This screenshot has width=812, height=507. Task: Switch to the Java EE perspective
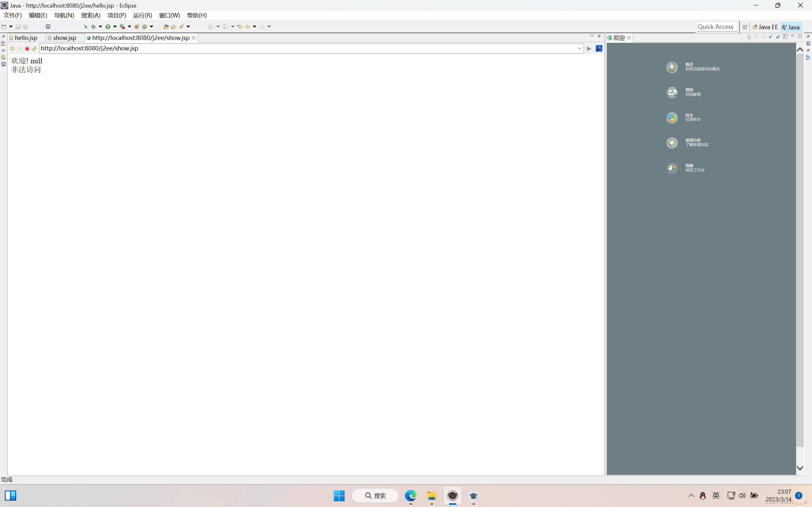(765, 27)
